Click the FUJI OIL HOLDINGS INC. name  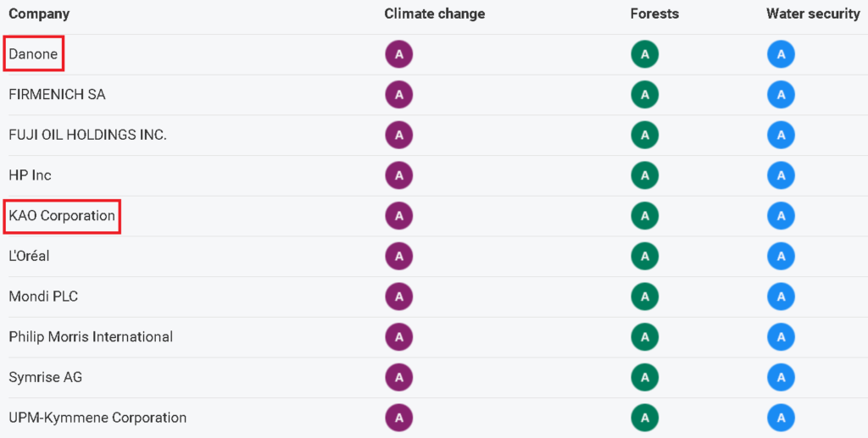pos(87,136)
